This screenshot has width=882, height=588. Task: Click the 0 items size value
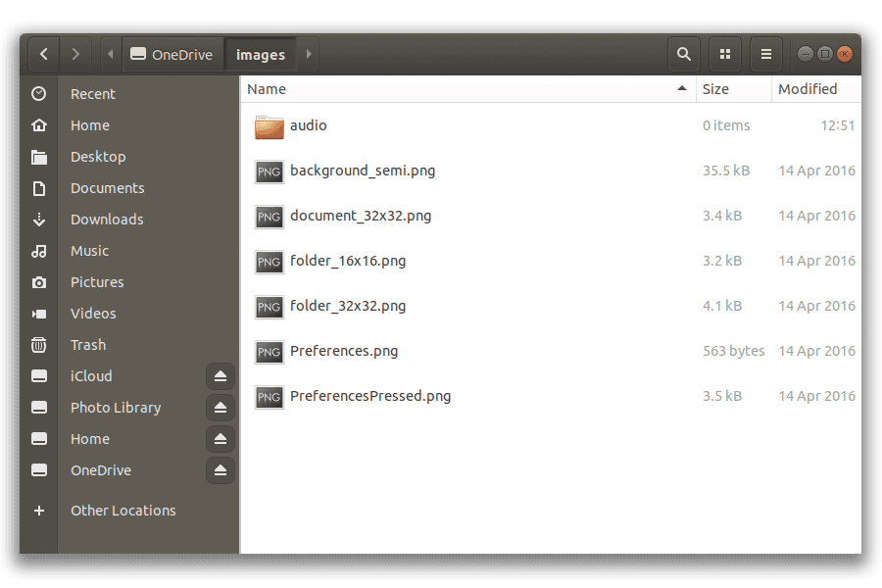[726, 125]
